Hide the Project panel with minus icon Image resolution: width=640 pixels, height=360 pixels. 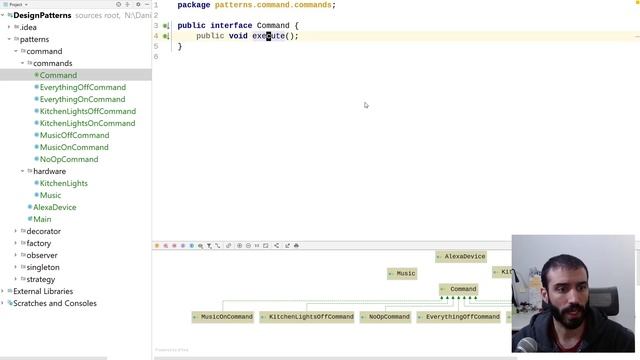(147, 4)
